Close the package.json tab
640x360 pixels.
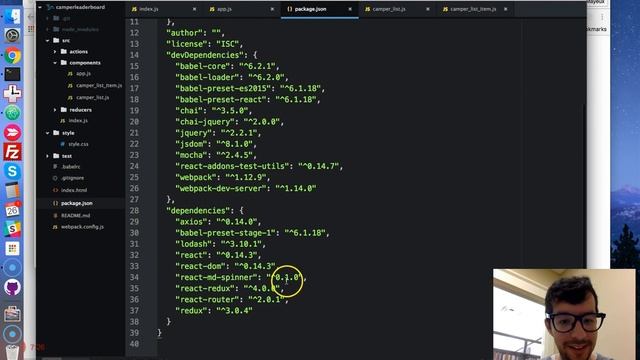[350, 9]
